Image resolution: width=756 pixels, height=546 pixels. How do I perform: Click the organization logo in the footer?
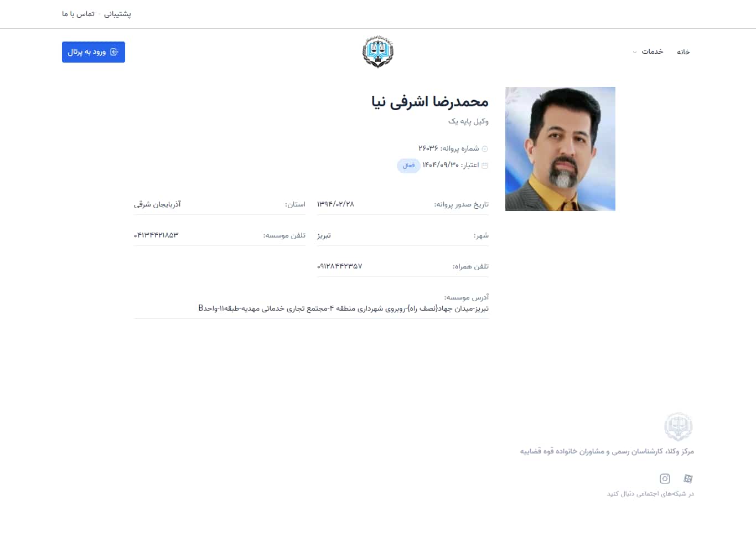point(678,426)
